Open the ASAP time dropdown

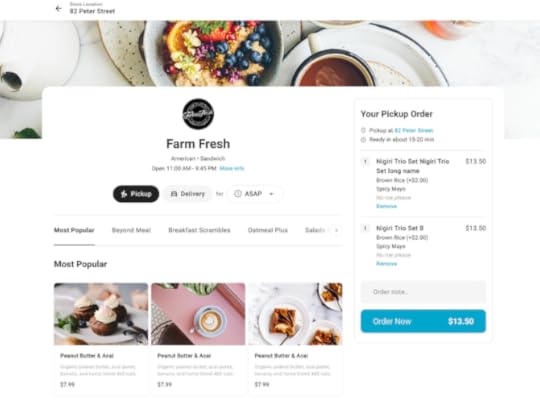click(x=255, y=194)
